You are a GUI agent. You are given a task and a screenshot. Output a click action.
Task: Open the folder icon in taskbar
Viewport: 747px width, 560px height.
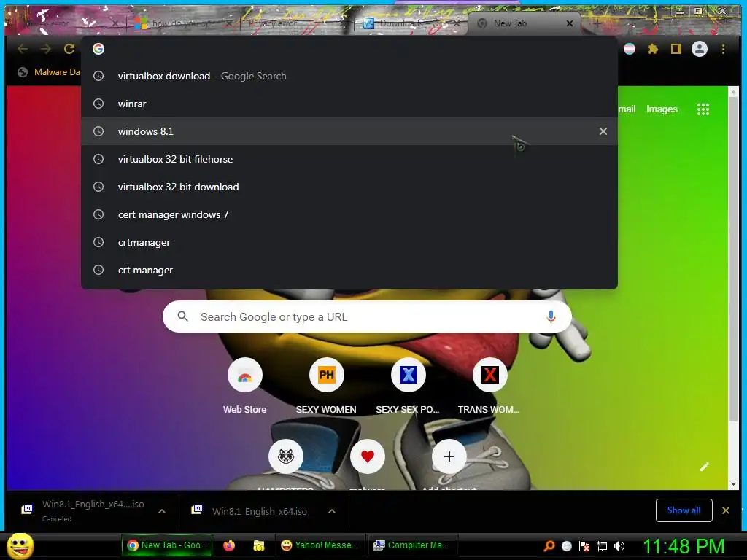(x=259, y=545)
